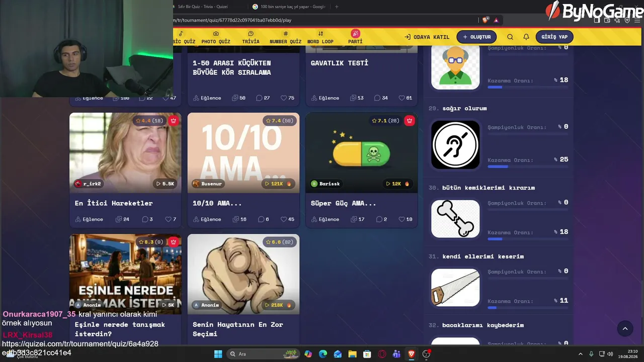Click the crown badge on 'En İtici Hareketler'

coord(174,121)
